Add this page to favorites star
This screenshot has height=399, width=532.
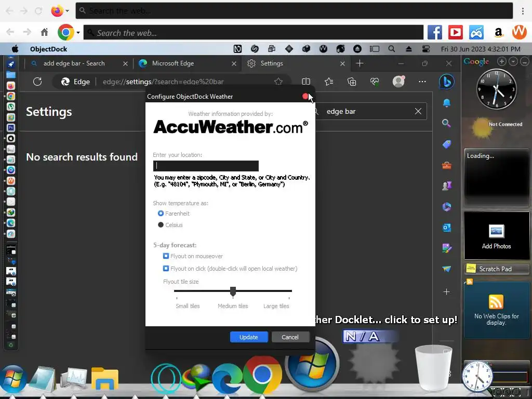pos(278,82)
